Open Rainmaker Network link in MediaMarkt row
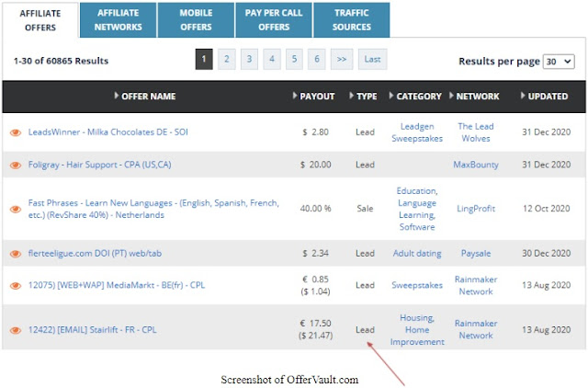 (476, 286)
